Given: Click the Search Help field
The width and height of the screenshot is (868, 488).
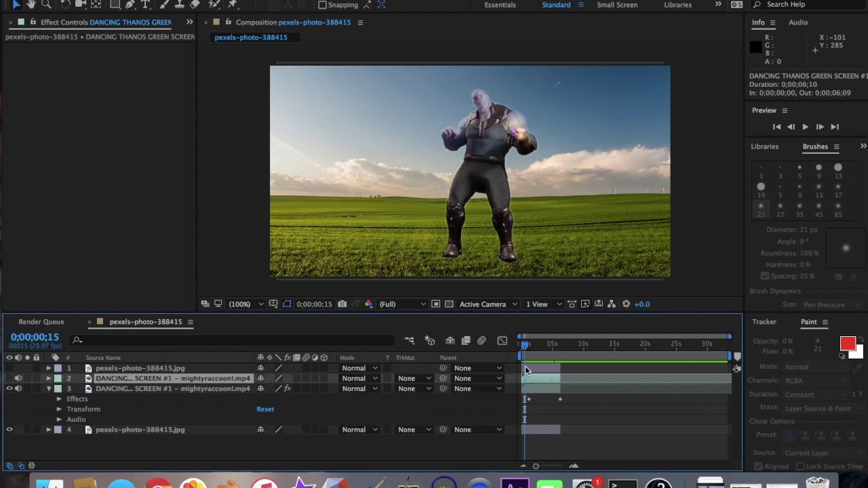Looking at the screenshot, I should [810, 5].
